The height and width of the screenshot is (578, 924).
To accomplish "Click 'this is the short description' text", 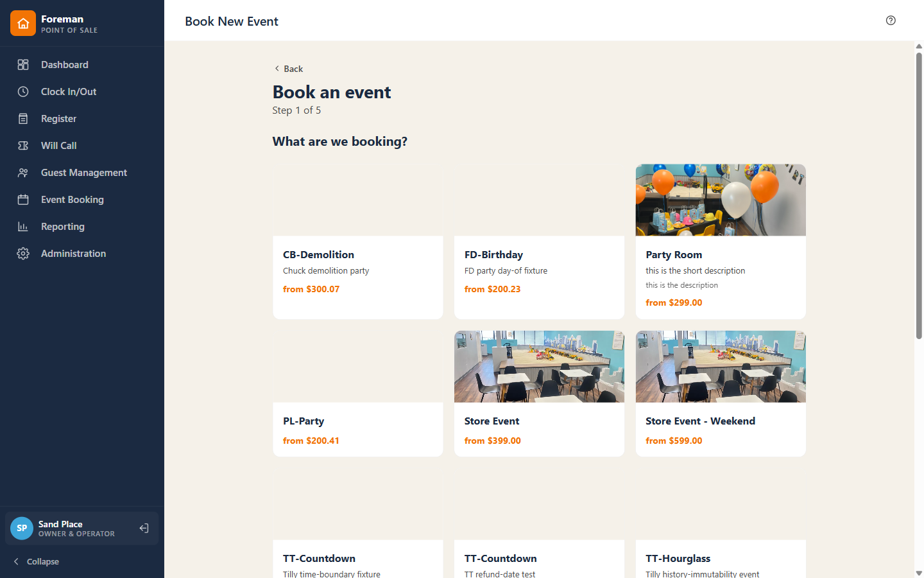I will click(696, 271).
